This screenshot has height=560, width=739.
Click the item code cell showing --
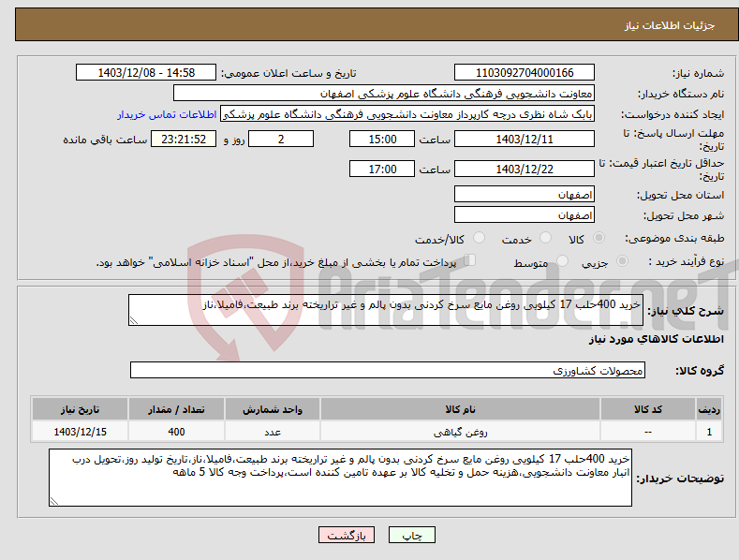click(x=648, y=432)
